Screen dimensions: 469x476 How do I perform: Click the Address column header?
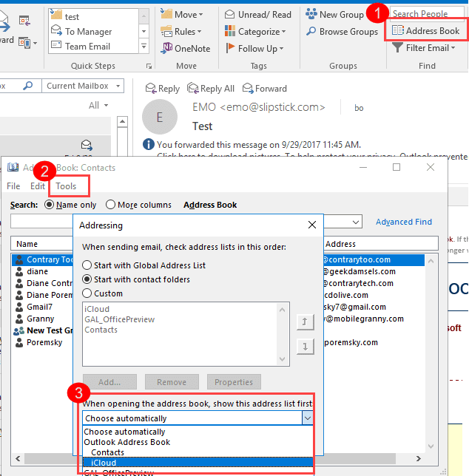[381, 244]
